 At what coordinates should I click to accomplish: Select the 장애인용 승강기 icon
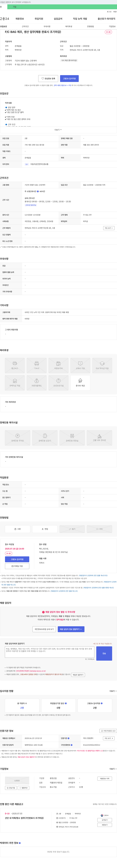click(45, 438)
